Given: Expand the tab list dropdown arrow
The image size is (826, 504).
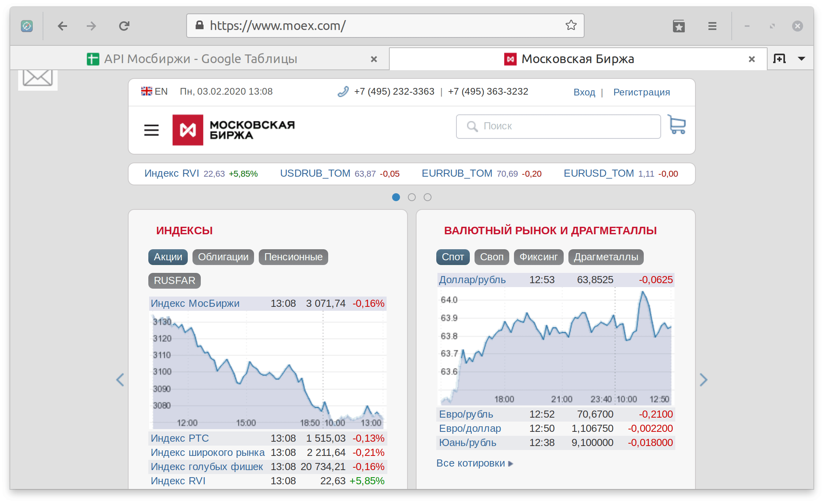Looking at the screenshot, I should [x=801, y=59].
